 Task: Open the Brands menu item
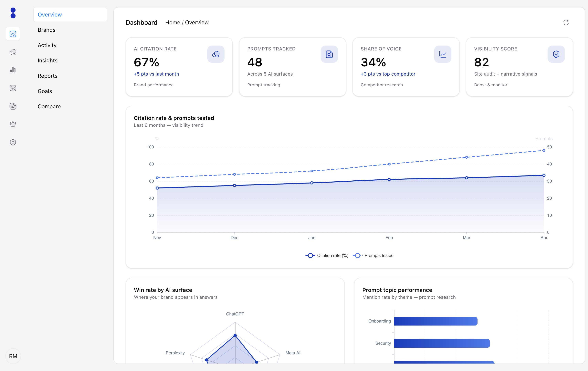coord(70,30)
